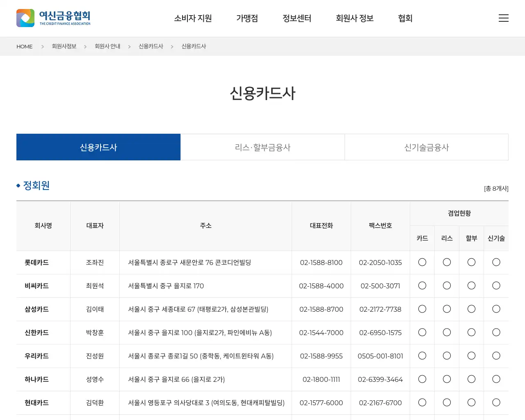
Task: Select company name 현대카드
Action: click(x=37, y=403)
